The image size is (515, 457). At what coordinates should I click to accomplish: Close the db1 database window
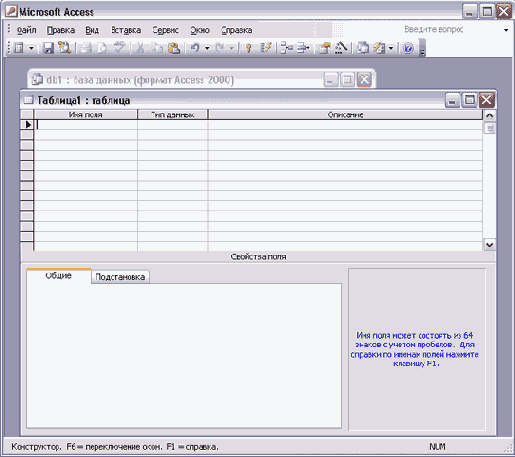click(364, 80)
